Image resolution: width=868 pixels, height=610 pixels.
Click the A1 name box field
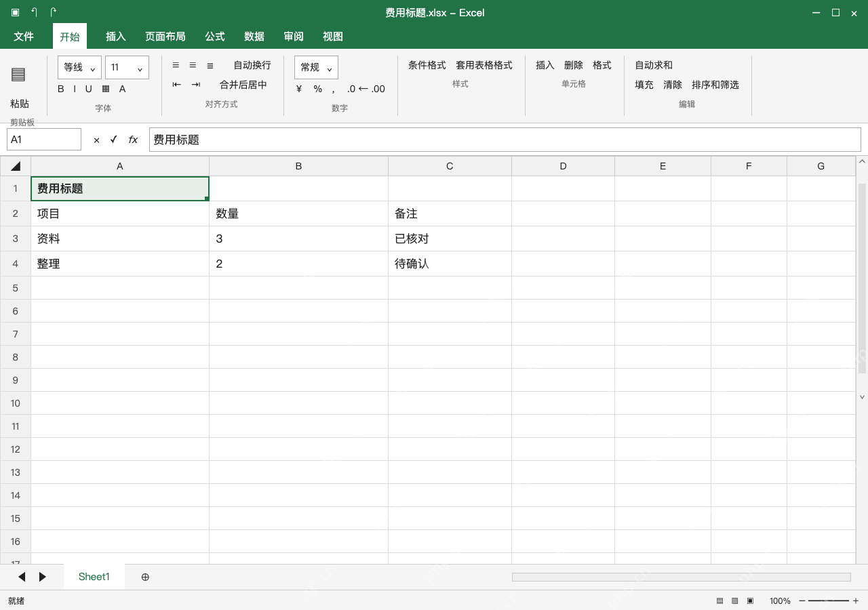[x=44, y=140]
